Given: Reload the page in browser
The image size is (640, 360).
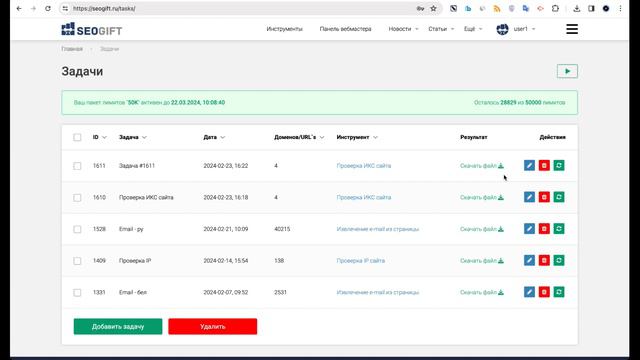Looking at the screenshot, I should coord(48,8).
